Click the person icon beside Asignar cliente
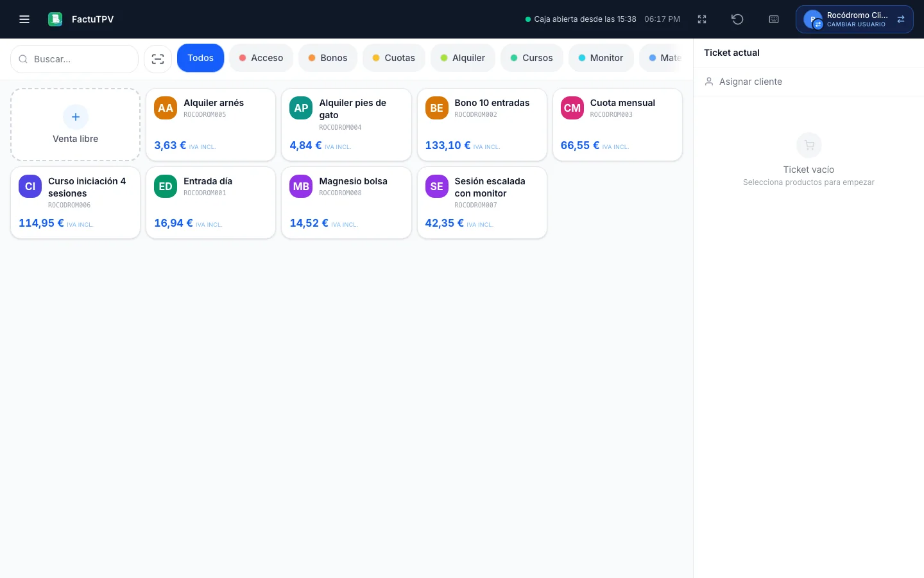This screenshot has width=924, height=578. pyautogui.click(x=709, y=82)
